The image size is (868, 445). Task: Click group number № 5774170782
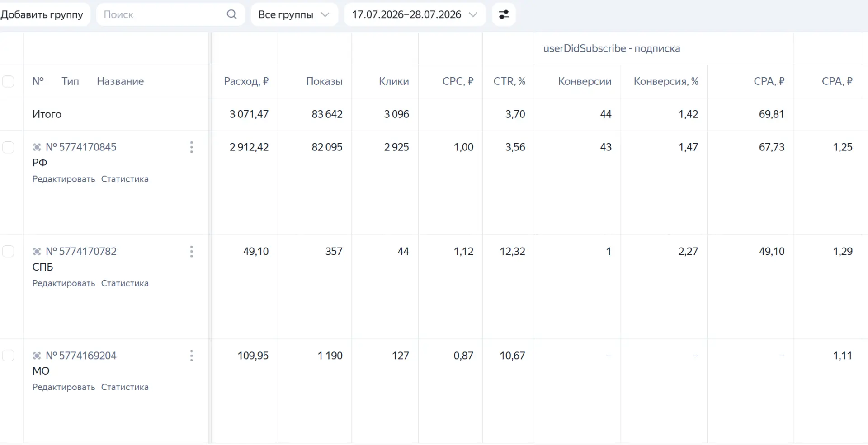pyautogui.click(x=81, y=252)
